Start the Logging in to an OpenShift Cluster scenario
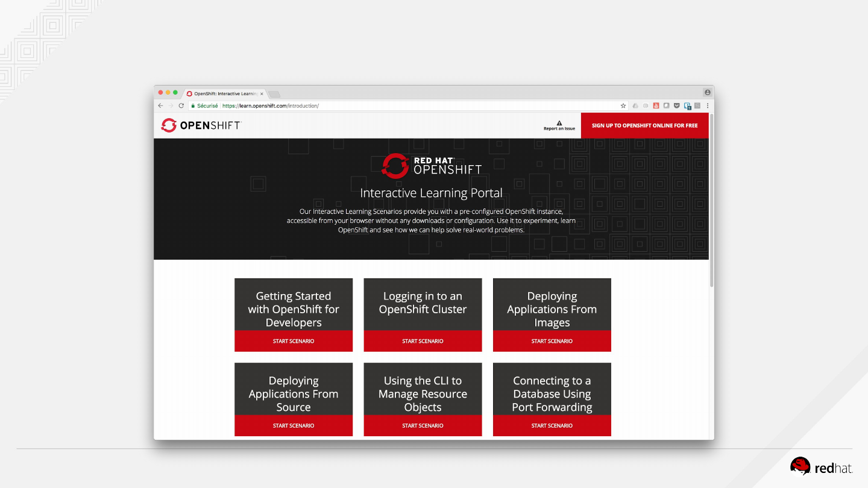The width and height of the screenshot is (868, 488). point(423,341)
